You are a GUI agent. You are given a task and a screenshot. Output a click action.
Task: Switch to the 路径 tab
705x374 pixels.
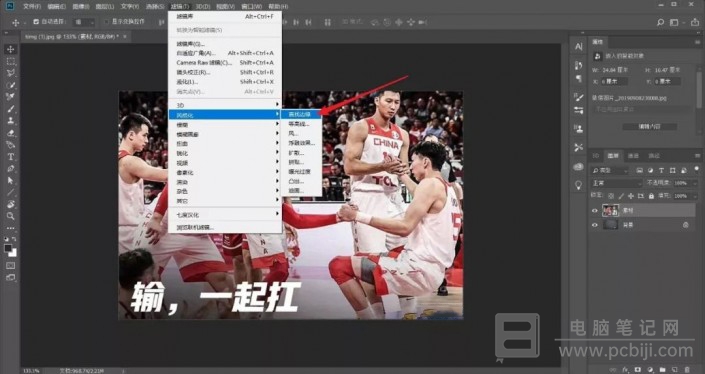pyautogui.click(x=654, y=156)
